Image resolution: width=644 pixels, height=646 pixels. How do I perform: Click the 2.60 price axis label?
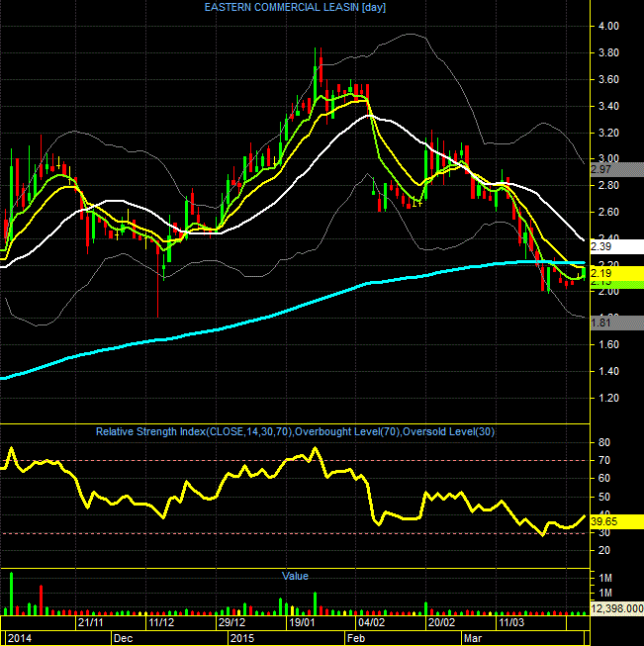pyautogui.click(x=608, y=212)
